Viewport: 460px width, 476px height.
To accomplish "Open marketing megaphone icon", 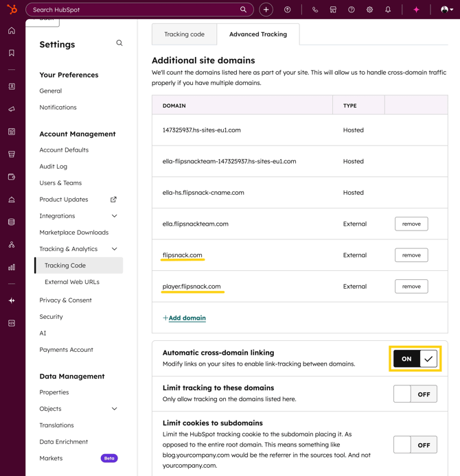I will coord(12,109).
